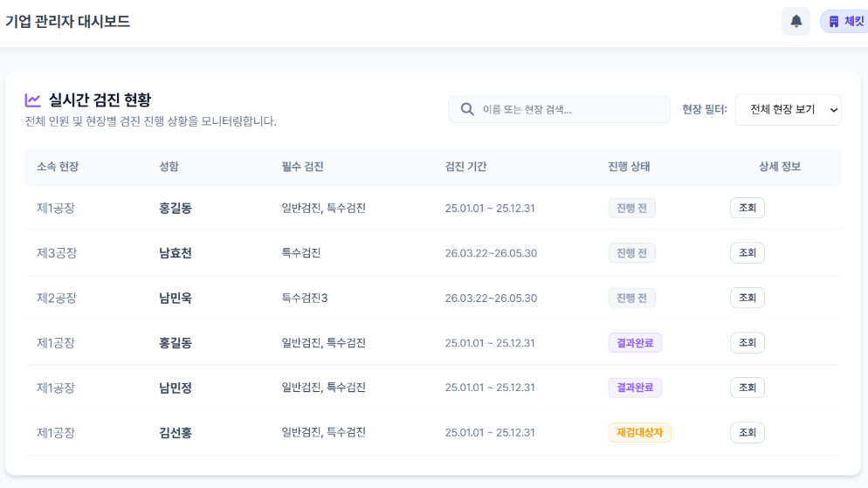Click 조회 for 홍길동 with 결과완료 status
868x488 pixels.
pyautogui.click(x=747, y=343)
